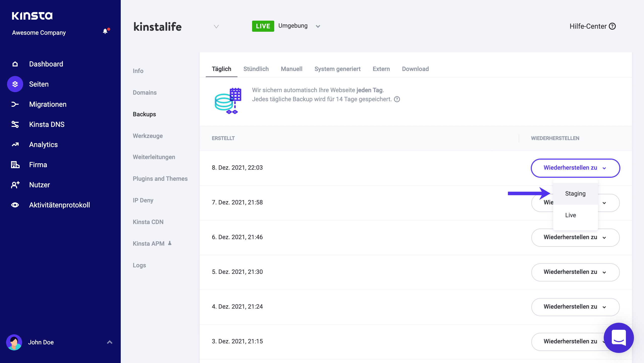
Task: Open the Intercom chat bubble
Action: (x=618, y=338)
